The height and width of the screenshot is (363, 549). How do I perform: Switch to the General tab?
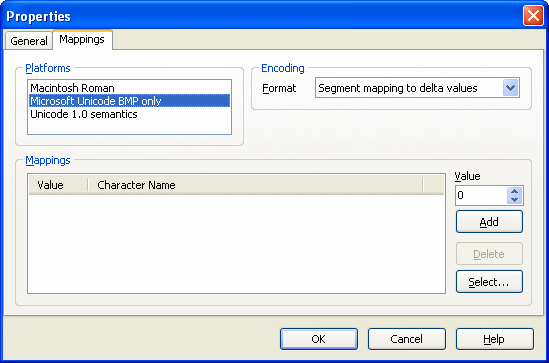point(29,41)
